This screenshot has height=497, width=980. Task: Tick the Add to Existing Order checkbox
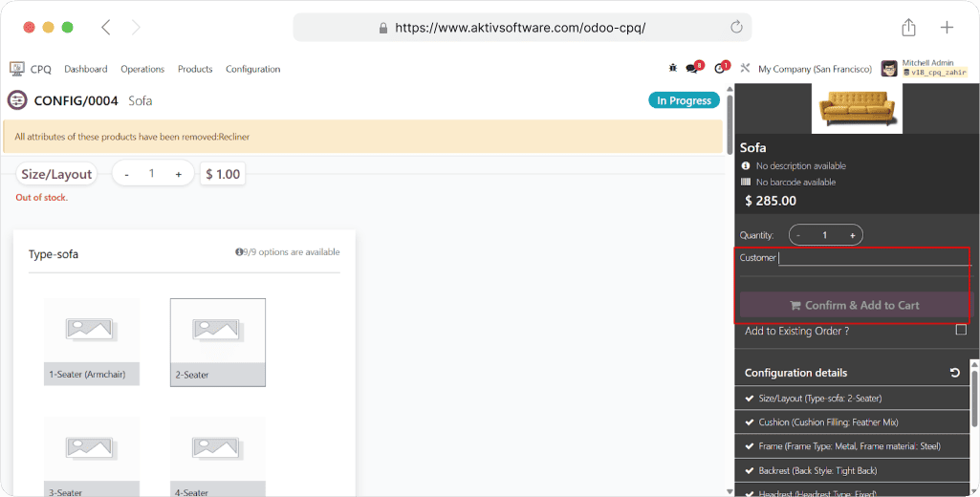point(961,330)
